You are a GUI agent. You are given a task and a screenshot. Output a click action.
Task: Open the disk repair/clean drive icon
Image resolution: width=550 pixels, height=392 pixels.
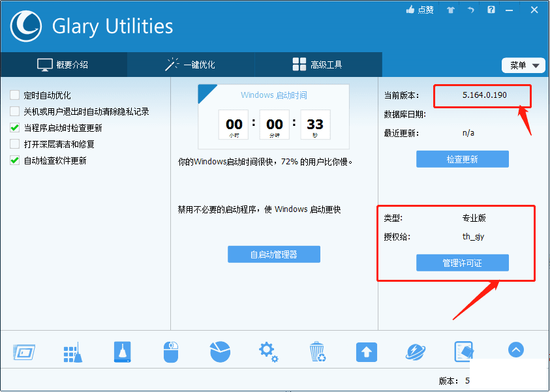pos(123,352)
